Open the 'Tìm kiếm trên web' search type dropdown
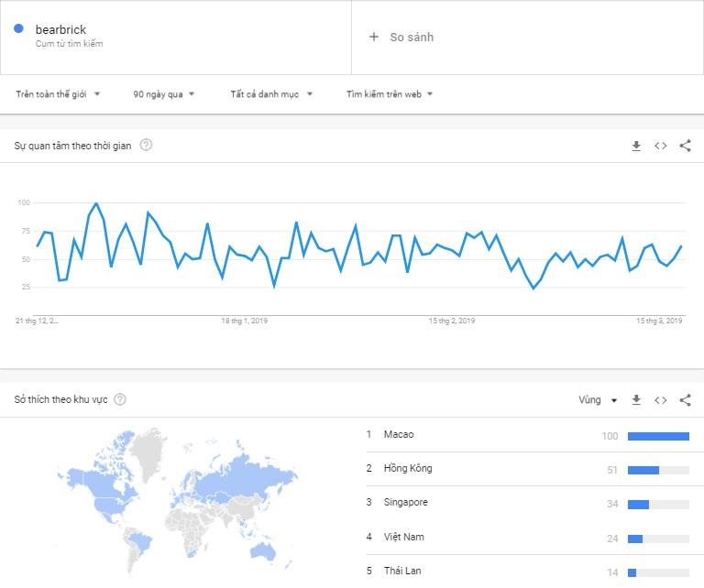The height and width of the screenshot is (588, 704). click(390, 93)
